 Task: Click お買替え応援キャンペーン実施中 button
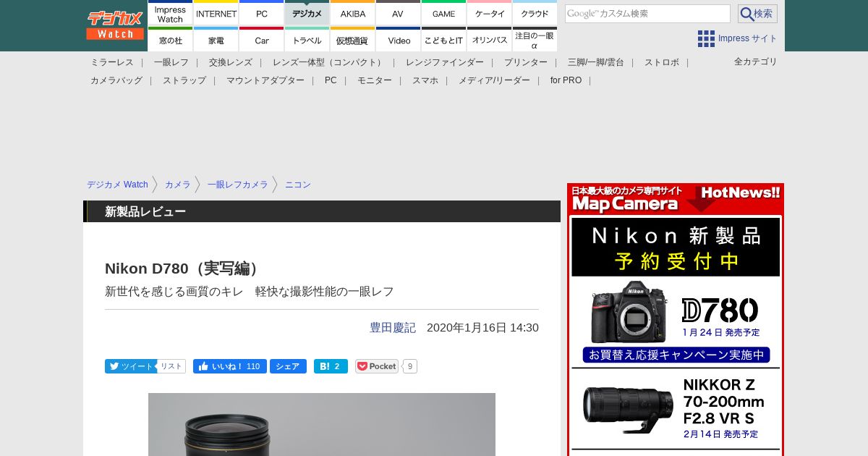click(x=676, y=355)
